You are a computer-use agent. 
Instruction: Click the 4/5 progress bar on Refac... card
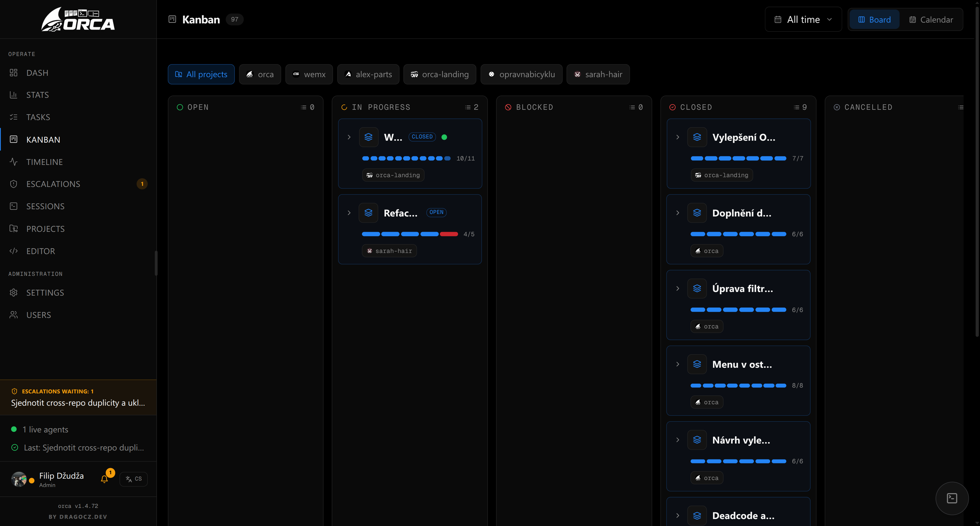[410, 234]
